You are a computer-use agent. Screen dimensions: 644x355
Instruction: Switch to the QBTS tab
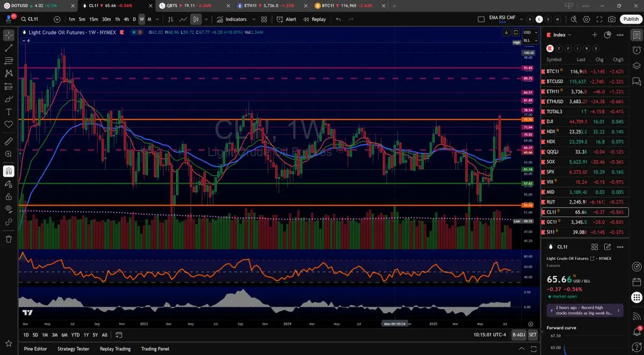tap(195, 5)
